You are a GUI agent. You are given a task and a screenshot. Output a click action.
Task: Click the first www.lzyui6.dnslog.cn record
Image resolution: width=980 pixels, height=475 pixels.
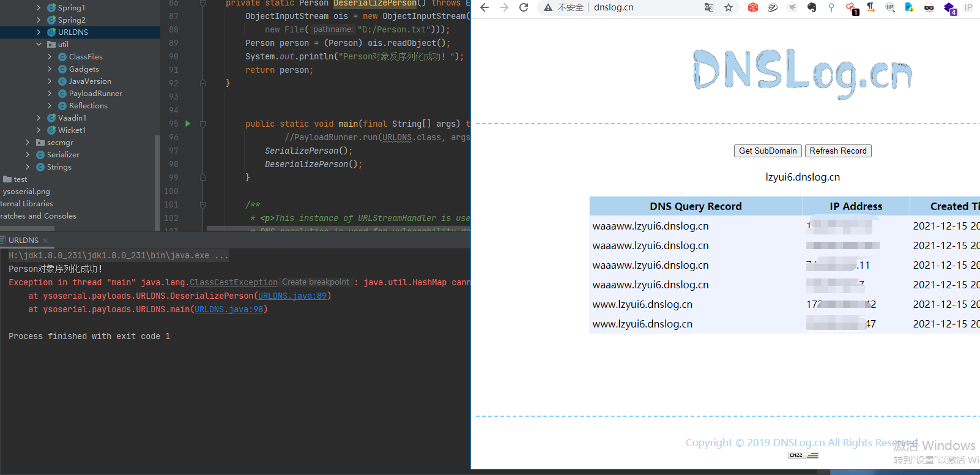pyautogui.click(x=642, y=304)
